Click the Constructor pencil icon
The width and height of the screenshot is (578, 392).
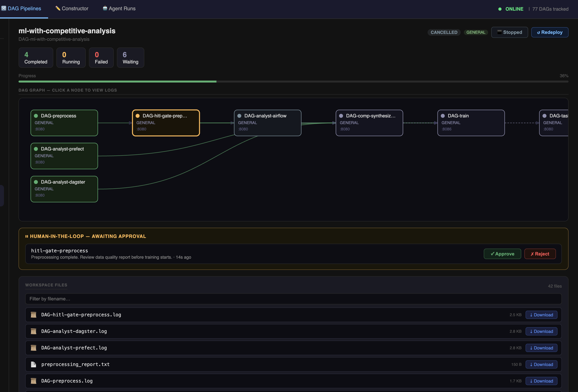pyautogui.click(x=58, y=8)
